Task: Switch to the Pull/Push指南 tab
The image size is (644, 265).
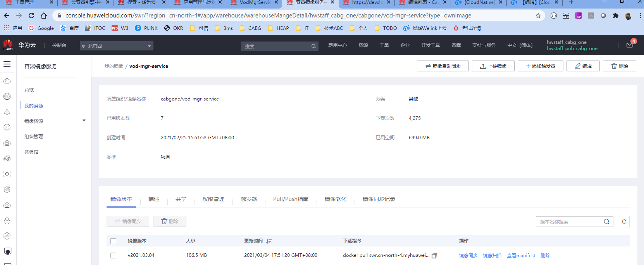Action: click(291, 199)
